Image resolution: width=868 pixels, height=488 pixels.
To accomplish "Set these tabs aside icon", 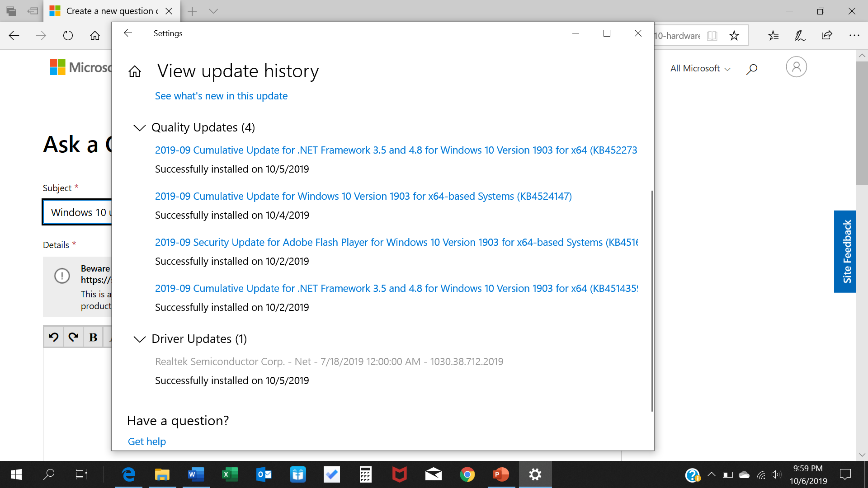I will pos(33,11).
